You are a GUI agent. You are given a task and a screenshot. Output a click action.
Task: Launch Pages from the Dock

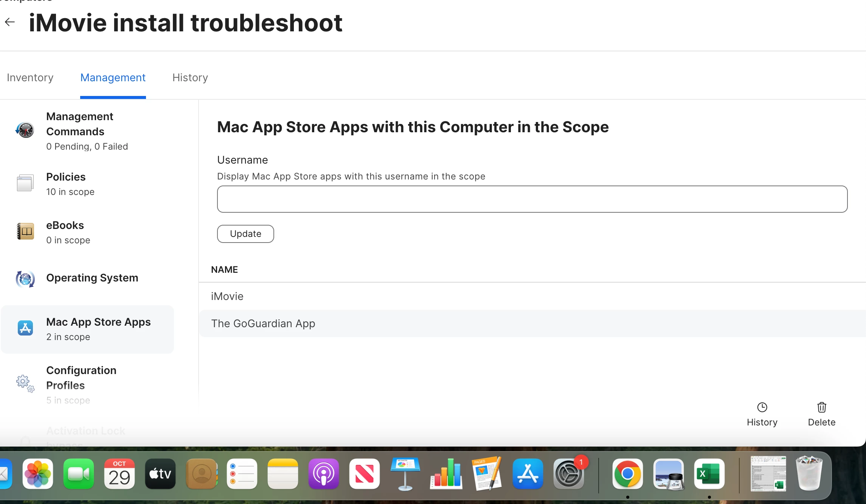pyautogui.click(x=487, y=474)
